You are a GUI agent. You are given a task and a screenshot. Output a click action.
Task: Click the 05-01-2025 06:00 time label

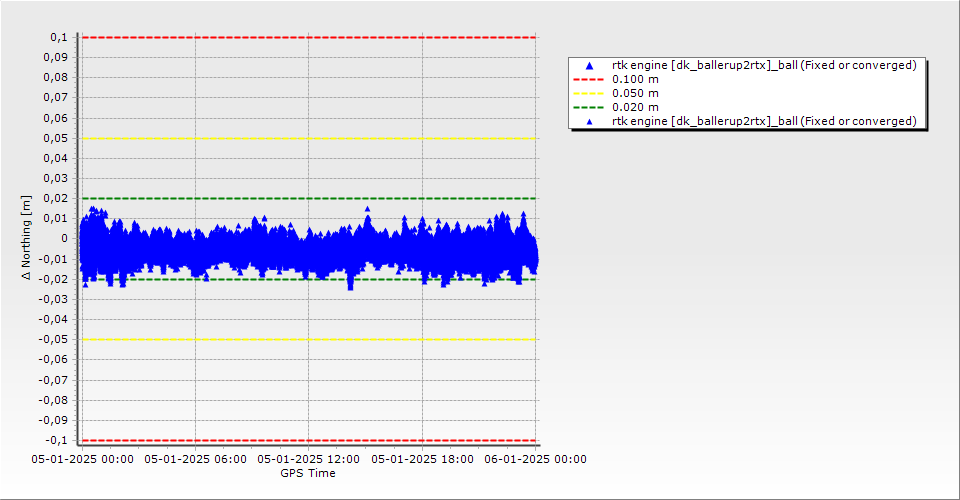(x=195, y=459)
